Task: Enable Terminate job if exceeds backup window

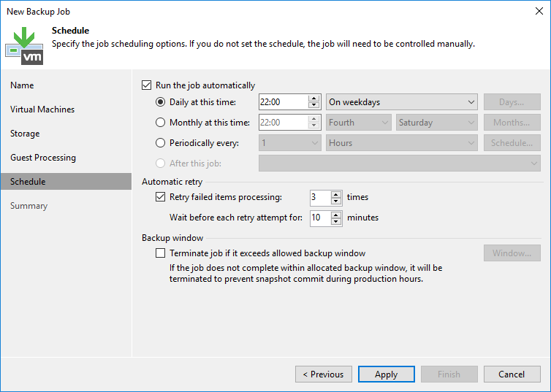Action: [x=161, y=253]
